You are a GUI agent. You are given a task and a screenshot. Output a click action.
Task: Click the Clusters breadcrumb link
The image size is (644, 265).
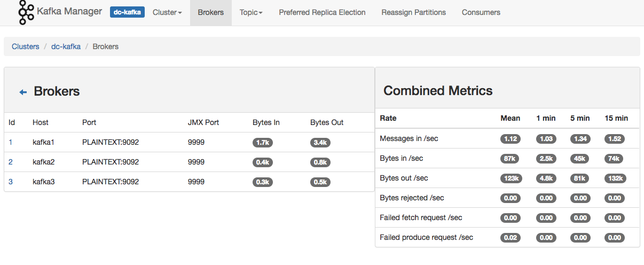[26, 46]
